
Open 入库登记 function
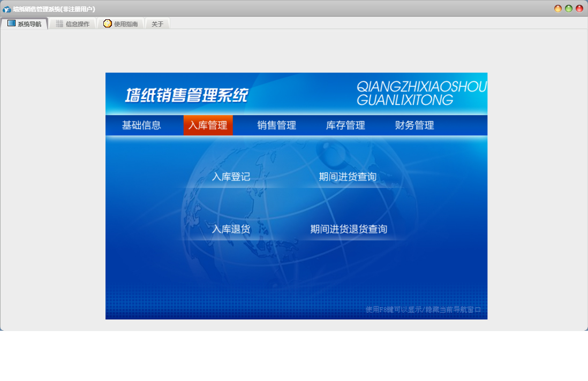[x=231, y=177]
